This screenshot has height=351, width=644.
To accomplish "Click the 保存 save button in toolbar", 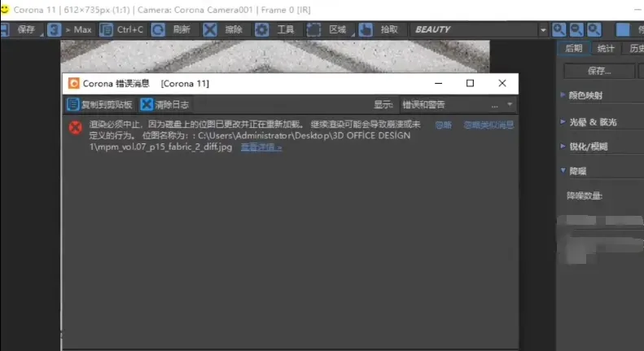I will (x=20, y=29).
